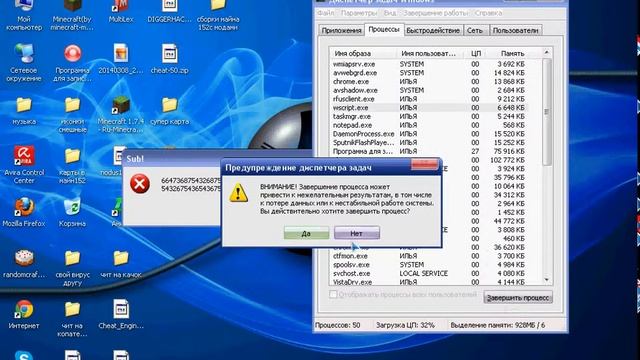Screen dimensions: 640x360
Task: Switch to the Приложения tab
Action: (341, 31)
